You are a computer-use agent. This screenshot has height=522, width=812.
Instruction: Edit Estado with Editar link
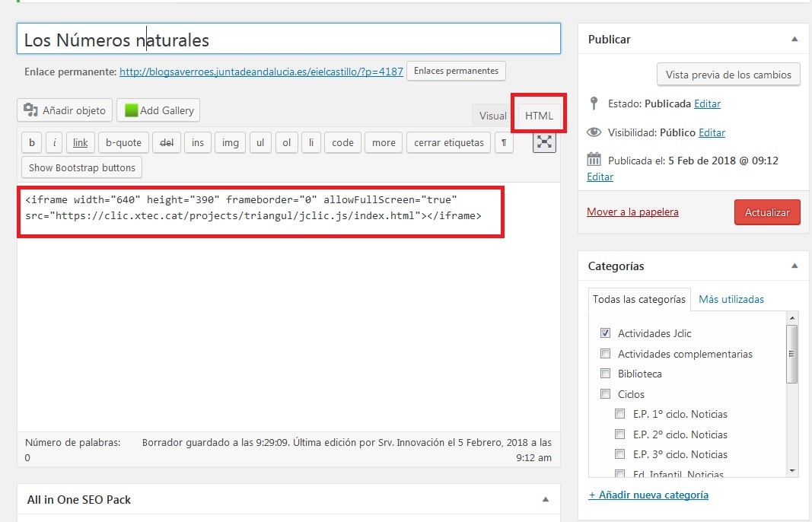[x=707, y=103]
